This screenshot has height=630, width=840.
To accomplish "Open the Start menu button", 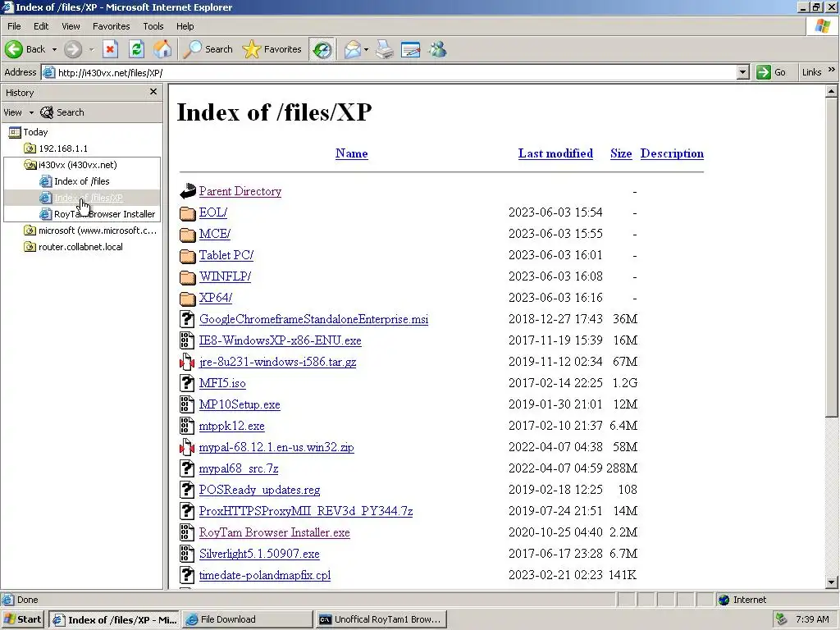I will coord(22,619).
